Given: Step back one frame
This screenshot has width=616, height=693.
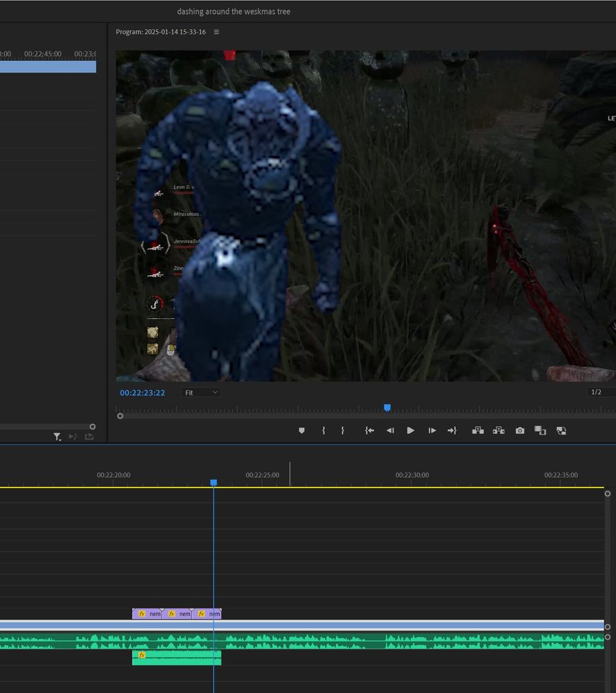Looking at the screenshot, I should 390,430.
